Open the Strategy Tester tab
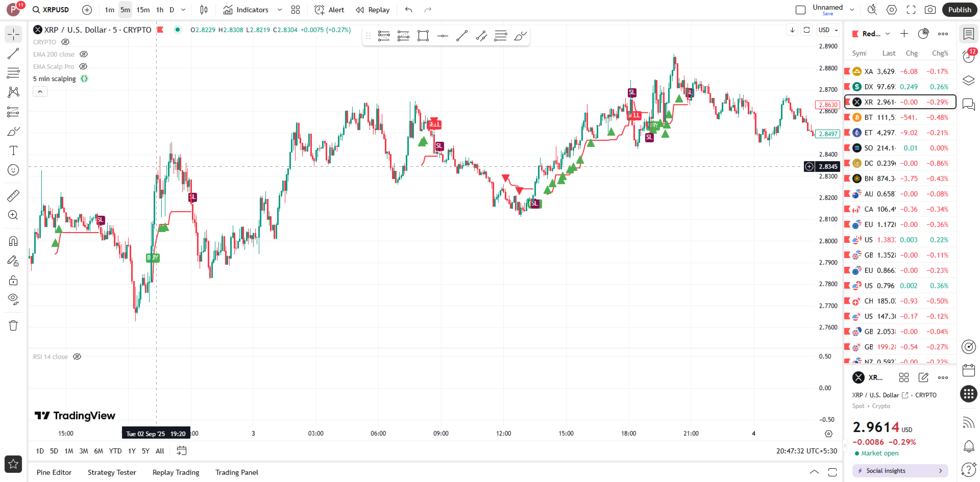This screenshot has width=980, height=482. [112, 472]
